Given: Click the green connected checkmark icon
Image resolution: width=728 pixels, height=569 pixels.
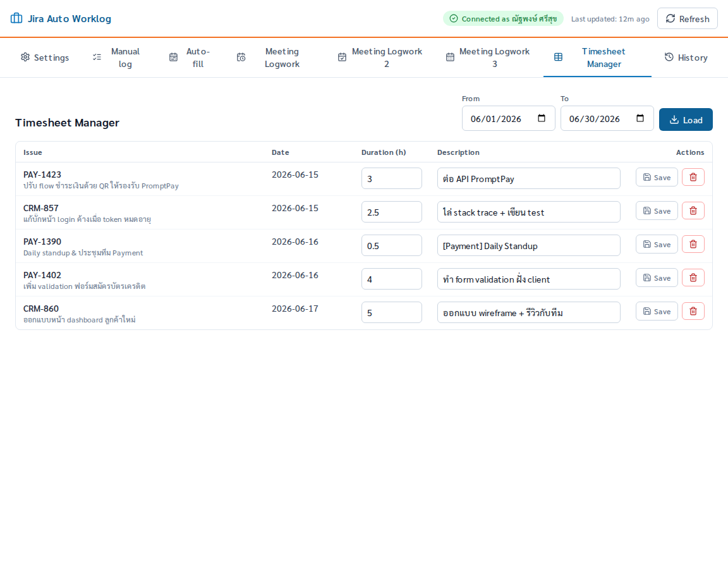Looking at the screenshot, I should tap(454, 18).
